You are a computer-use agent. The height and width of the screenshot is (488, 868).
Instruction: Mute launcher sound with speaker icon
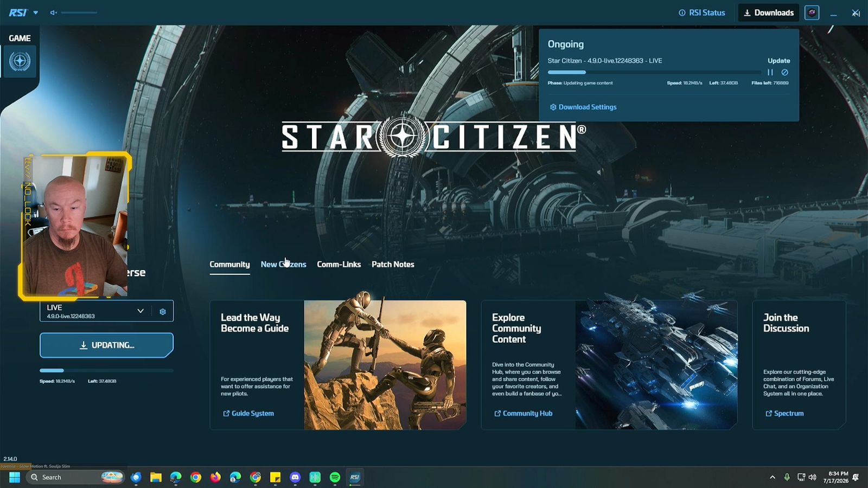(x=53, y=12)
